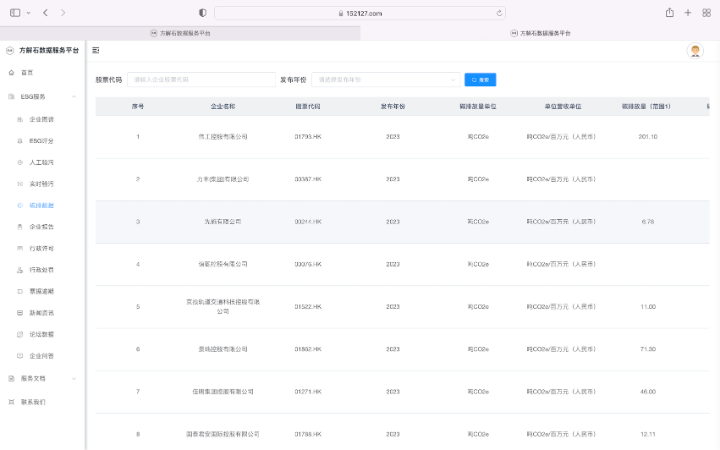720x450 pixels.
Task: Click company name 京投轨道交通科技控股有限公司
Action: [x=223, y=307]
